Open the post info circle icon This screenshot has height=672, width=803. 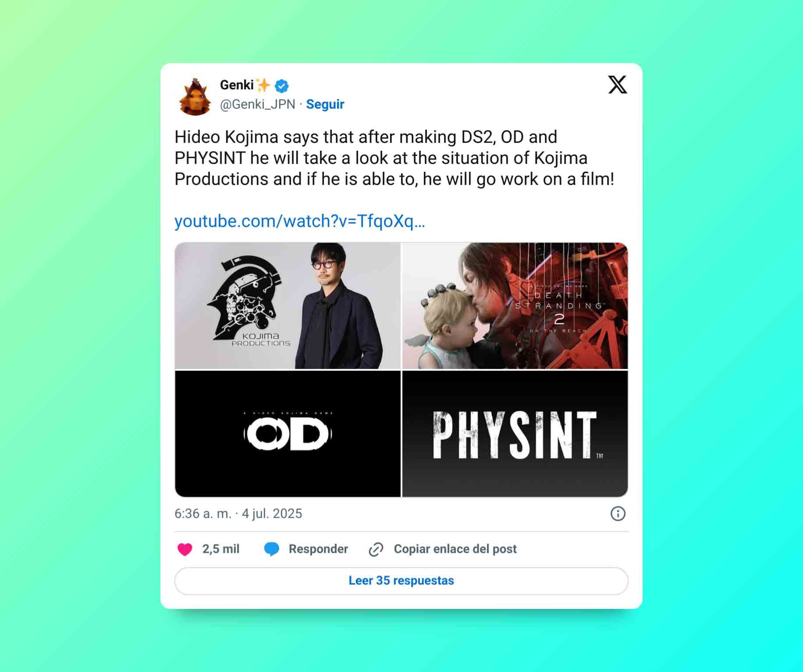[618, 513]
